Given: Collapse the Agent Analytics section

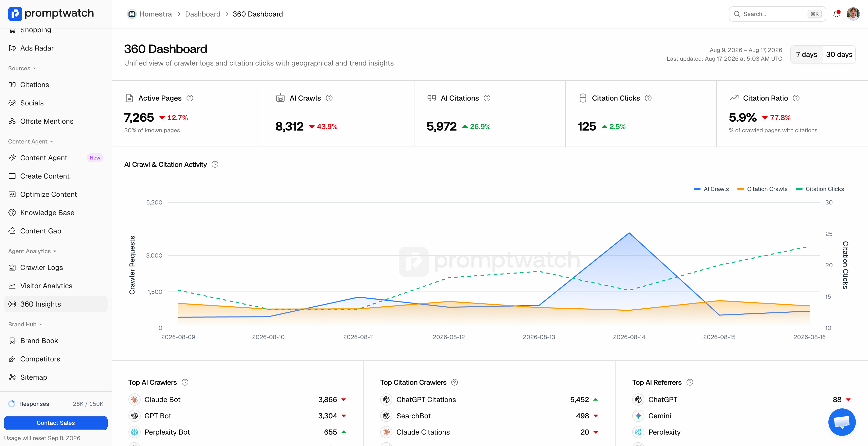Looking at the screenshot, I should (32, 251).
